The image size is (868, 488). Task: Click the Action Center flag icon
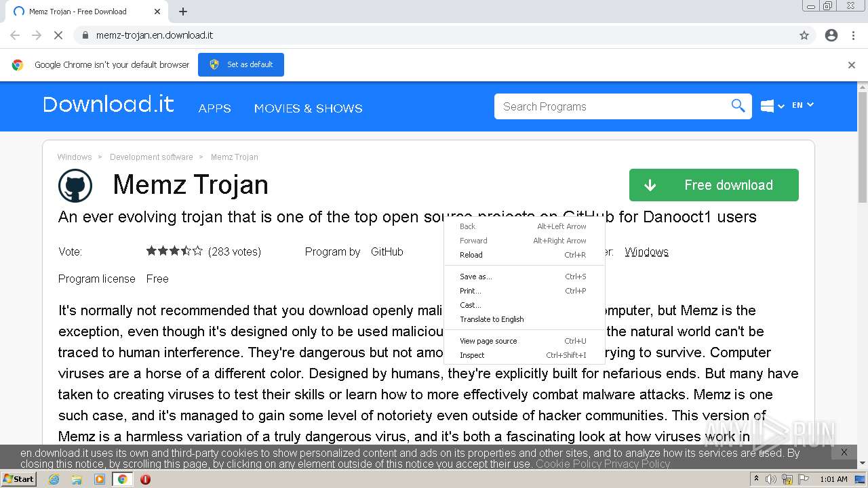click(x=804, y=479)
